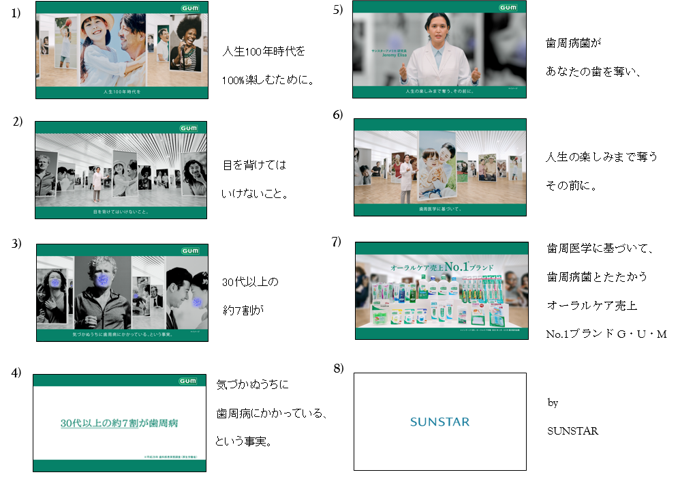Click the Jeremy Elias name caption in frame 5
The image size is (680, 478).
(x=394, y=55)
